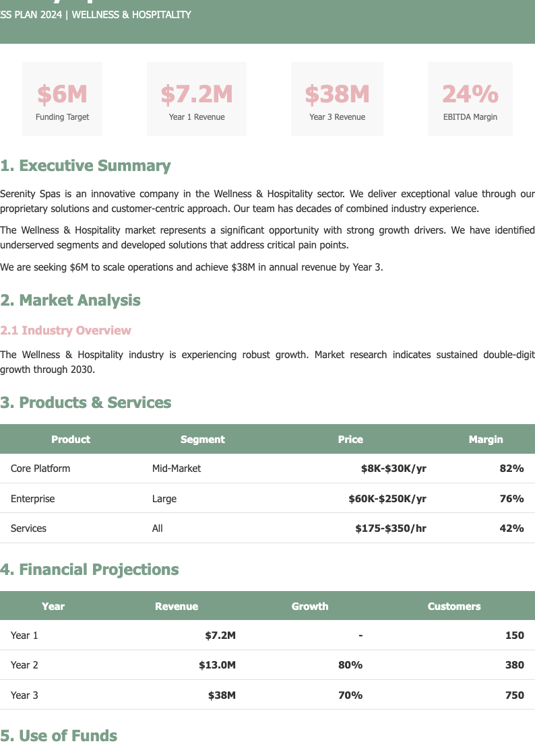Click the Products & Services heading

click(86, 403)
